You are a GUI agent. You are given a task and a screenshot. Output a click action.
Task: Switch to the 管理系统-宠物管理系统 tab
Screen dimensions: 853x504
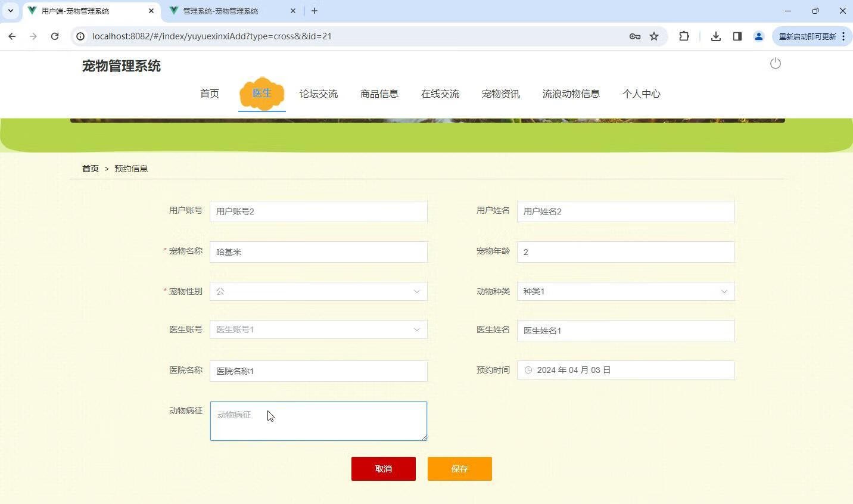tap(234, 11)
